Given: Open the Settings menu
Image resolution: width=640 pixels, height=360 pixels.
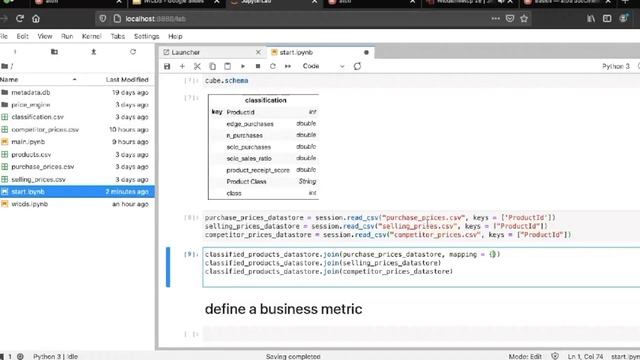Looking at the screenshot, I should (147, 36).
